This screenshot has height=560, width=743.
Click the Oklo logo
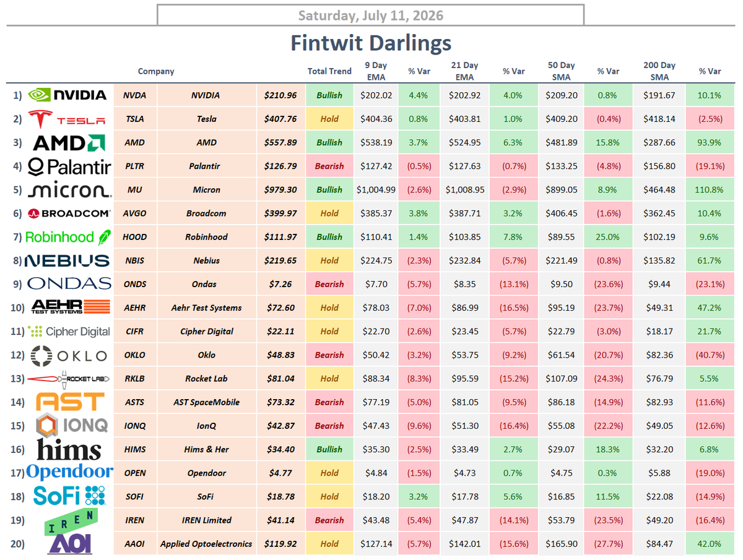[x=69, y=355]
